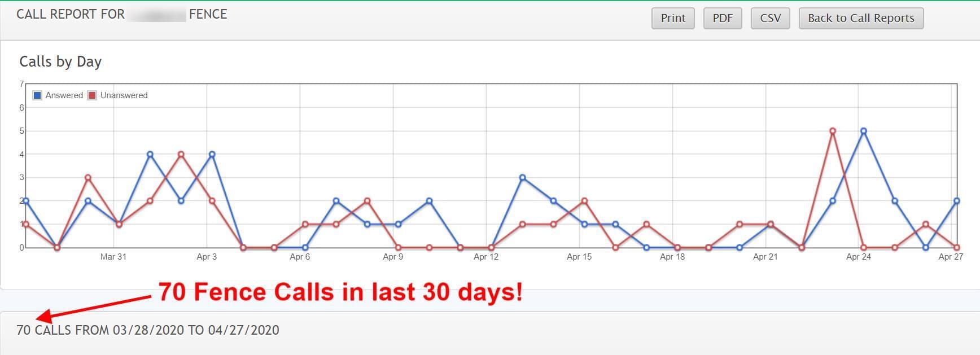This screenshot has height=355, width=980.
Task: Click the Call Report for Fence heading
Action: (x=121, y=14)
